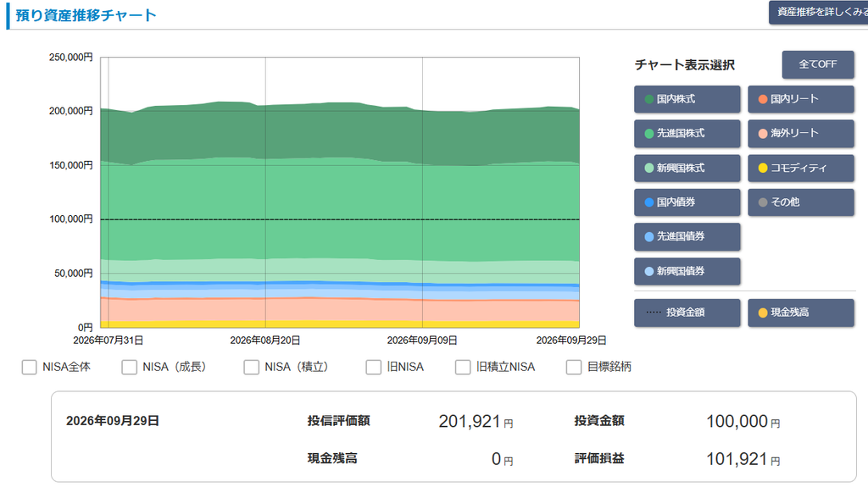Click the 評価損益 value 101,921
The image size is (868, 487).
tap(737, 459)
